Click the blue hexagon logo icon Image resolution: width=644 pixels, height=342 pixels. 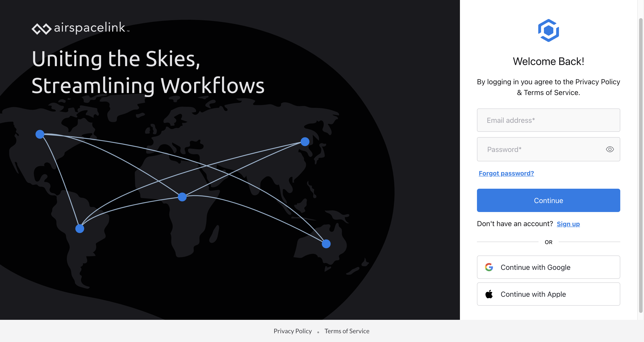coord(548,30)
